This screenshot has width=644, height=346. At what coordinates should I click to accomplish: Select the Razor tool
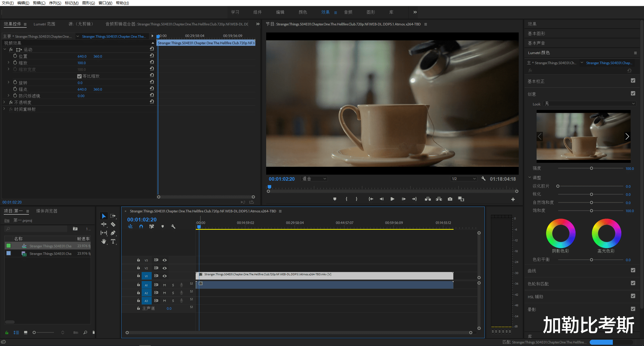(x=113, y=224)
